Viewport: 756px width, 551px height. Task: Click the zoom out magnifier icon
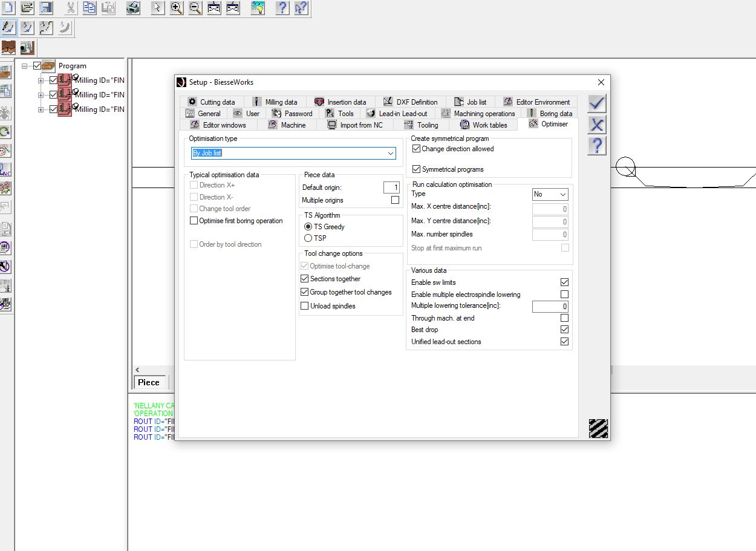tap(195, 8)
